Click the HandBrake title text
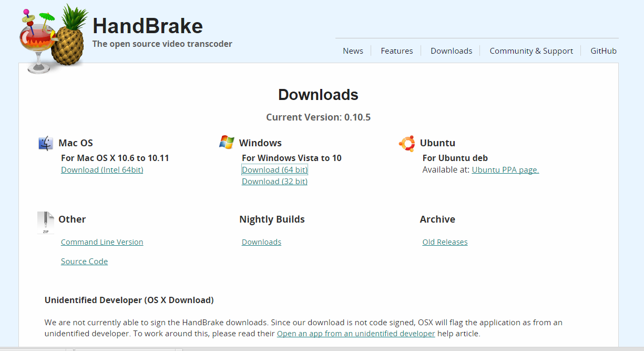This screenshot has width=644, height=351. [x=148, y=26]
